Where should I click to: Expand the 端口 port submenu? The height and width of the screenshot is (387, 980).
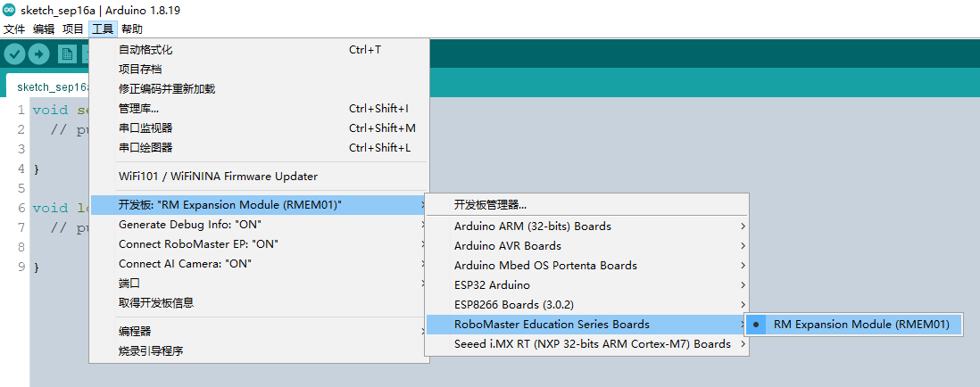(260, 284)
